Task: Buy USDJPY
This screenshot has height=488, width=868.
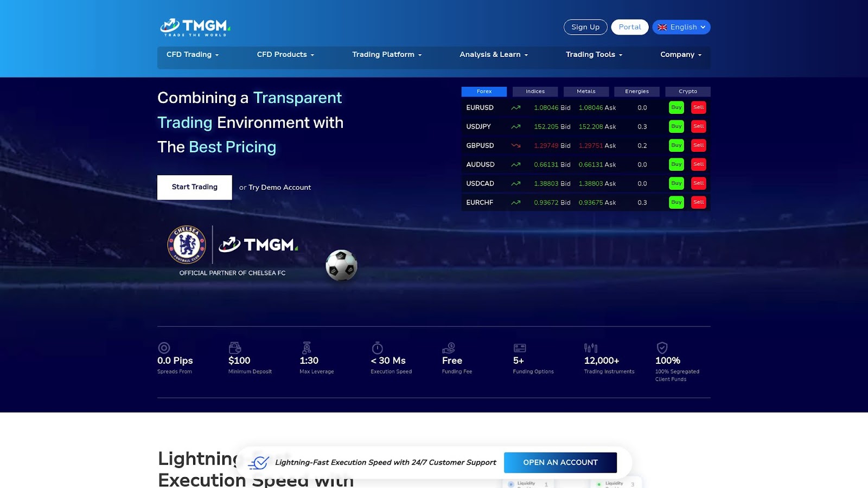Action: click(x=676, y=126)
